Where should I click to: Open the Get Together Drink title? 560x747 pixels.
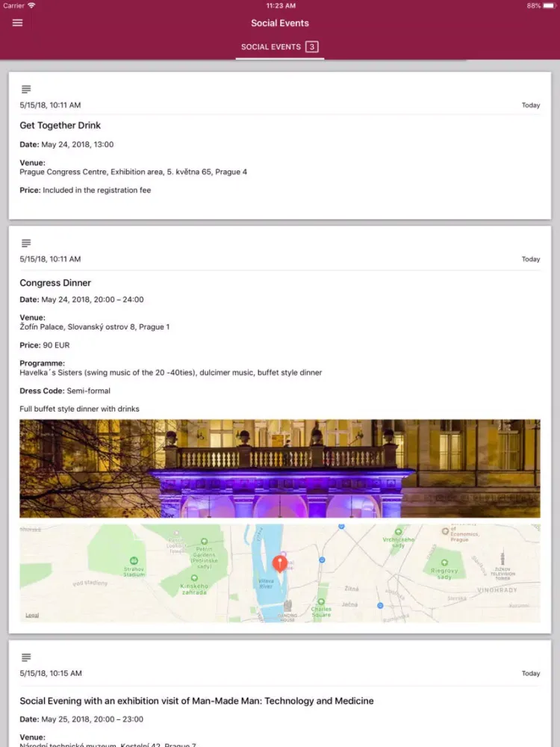point(60,125)
